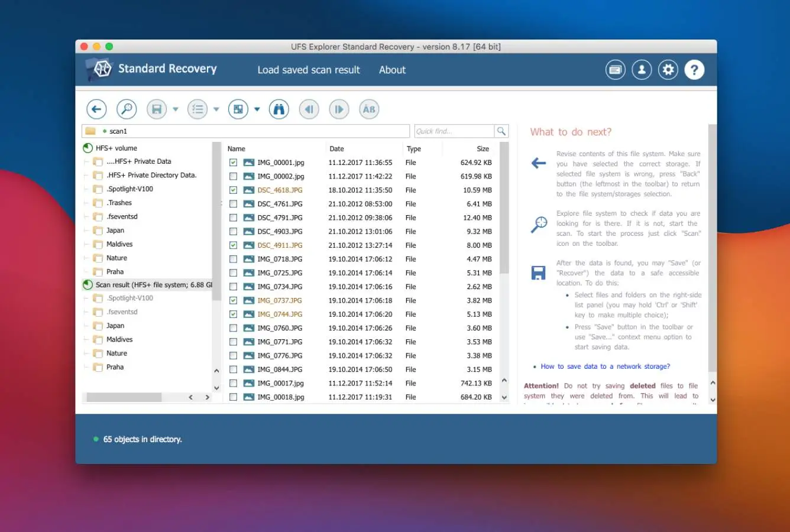The height and width of the screenshot is (532, 790).
Task: Go back using the toolbar back arrow
Action: tap(96, 109)
